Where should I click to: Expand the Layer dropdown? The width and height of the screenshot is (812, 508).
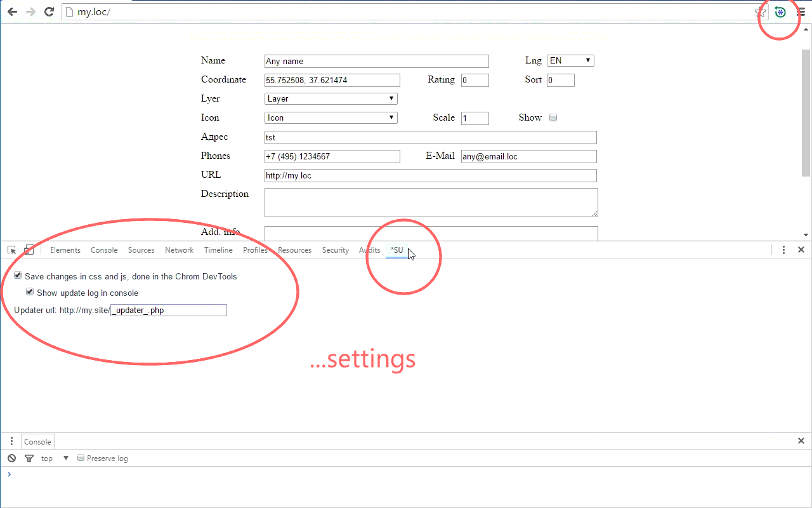coord(331,99)
